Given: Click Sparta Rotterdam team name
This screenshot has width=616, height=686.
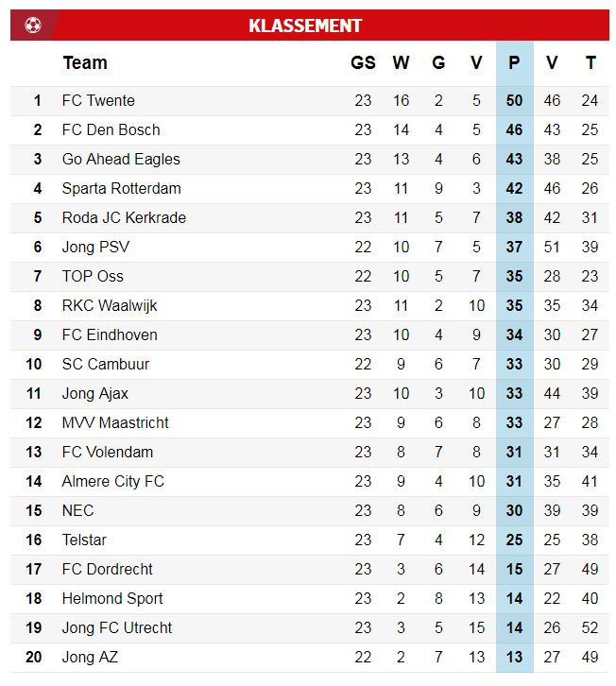Looking at the screenshot, I should 121,189.
